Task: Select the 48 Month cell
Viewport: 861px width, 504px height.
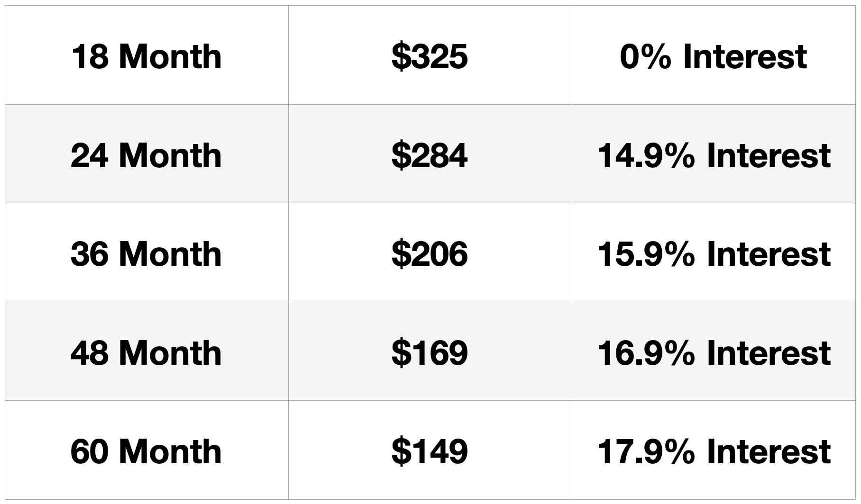Action: (x=147, y=352)
